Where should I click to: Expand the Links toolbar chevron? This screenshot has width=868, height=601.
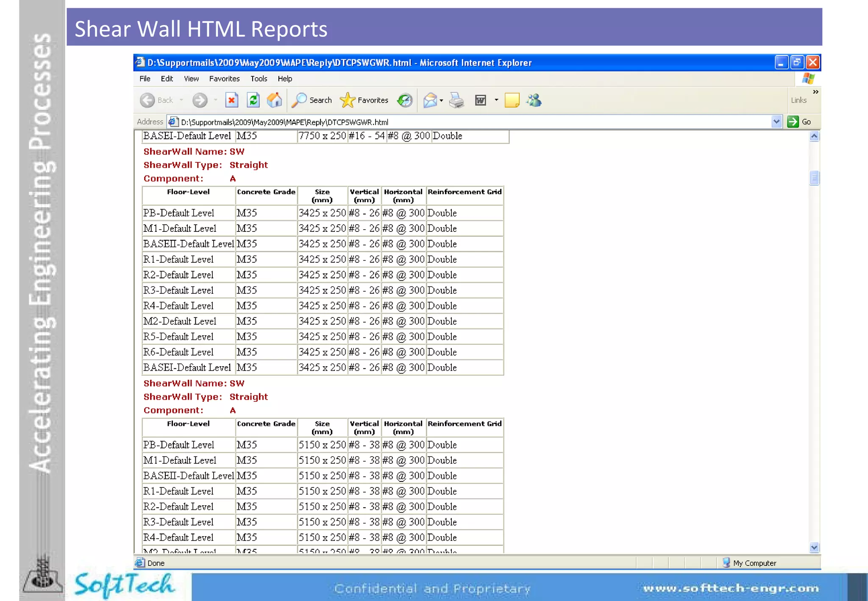click(x=815, y=92)
